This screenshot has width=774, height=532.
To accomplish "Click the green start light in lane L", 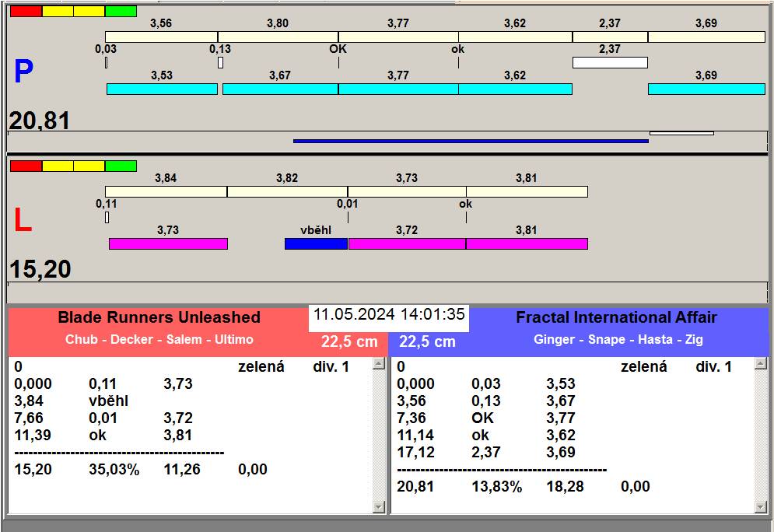I will coord(121,166).
